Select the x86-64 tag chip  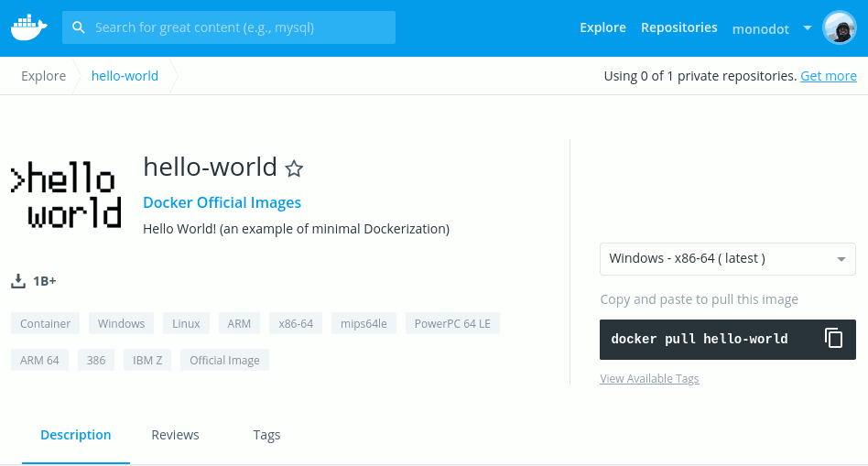pyautogui.click(x=296, y=323)
